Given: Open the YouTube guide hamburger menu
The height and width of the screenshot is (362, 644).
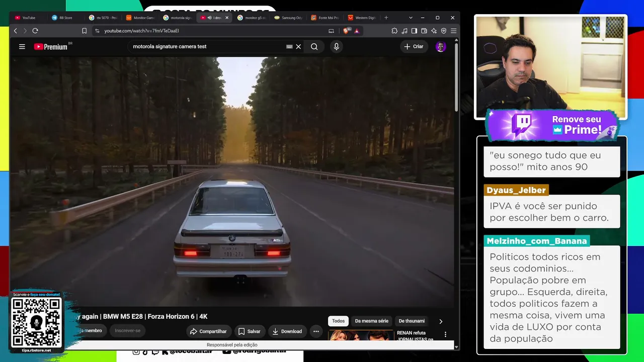Looking at the screenshot, I should [x=22, y=47].
